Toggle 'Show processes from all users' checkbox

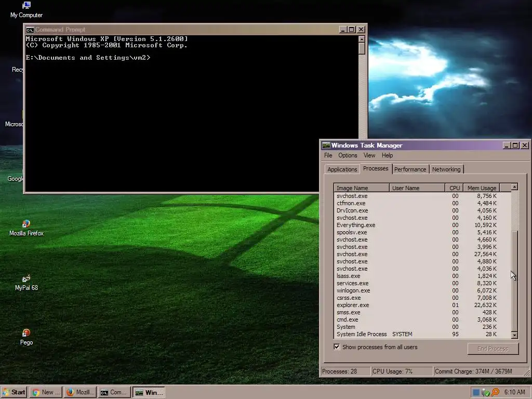pyautogui.click(x=337, y=347)
